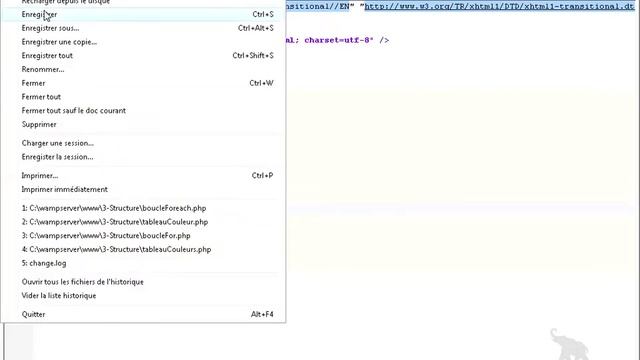The image size is (640, 360).
Task: Click Enregistrer une copie... option
Action: point(143,42)
